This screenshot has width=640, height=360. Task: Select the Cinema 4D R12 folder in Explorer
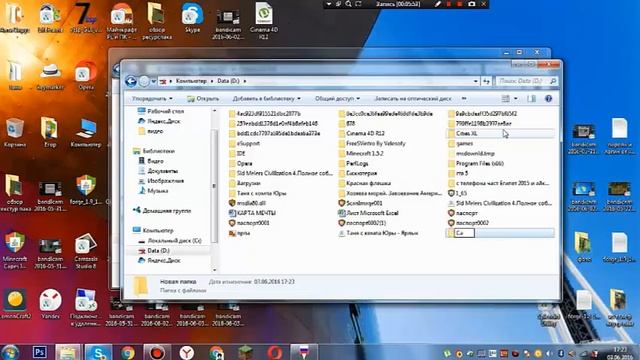(x=362, y=133)
